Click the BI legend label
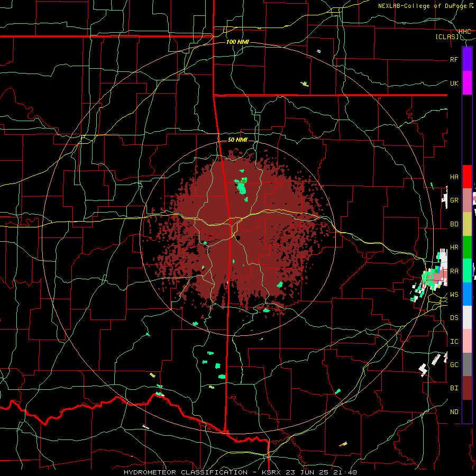The image size is (476, 476). click(454, 388)
